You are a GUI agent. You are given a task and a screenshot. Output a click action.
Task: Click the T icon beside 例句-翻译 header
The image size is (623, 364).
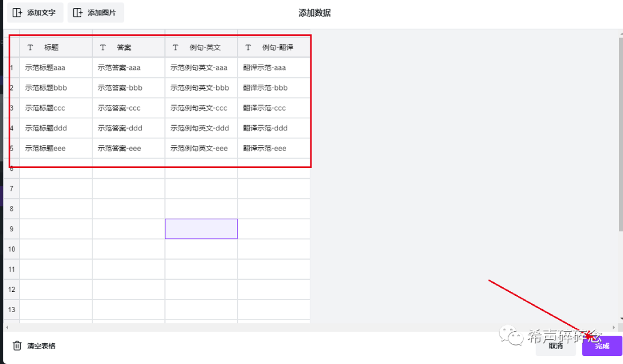tap(248, 47)
